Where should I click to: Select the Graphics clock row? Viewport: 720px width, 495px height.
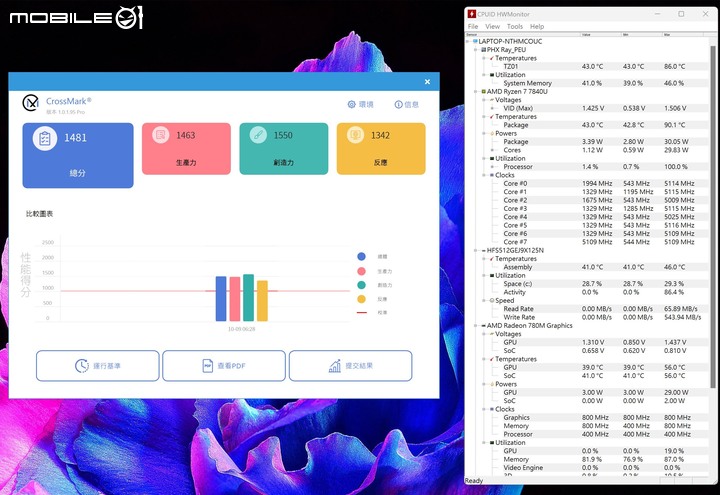click(x=587, y=417)
